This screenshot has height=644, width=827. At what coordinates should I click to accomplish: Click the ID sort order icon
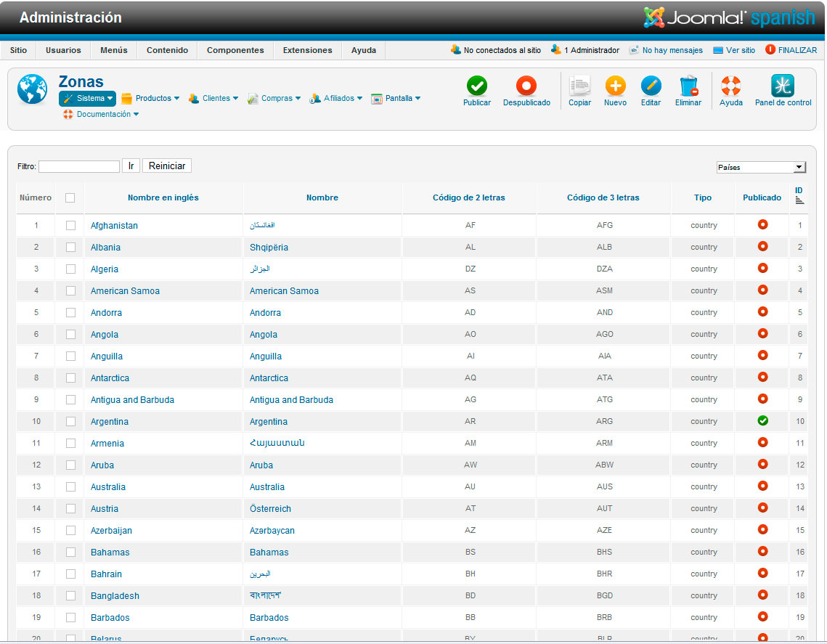[x=799, y=200]
